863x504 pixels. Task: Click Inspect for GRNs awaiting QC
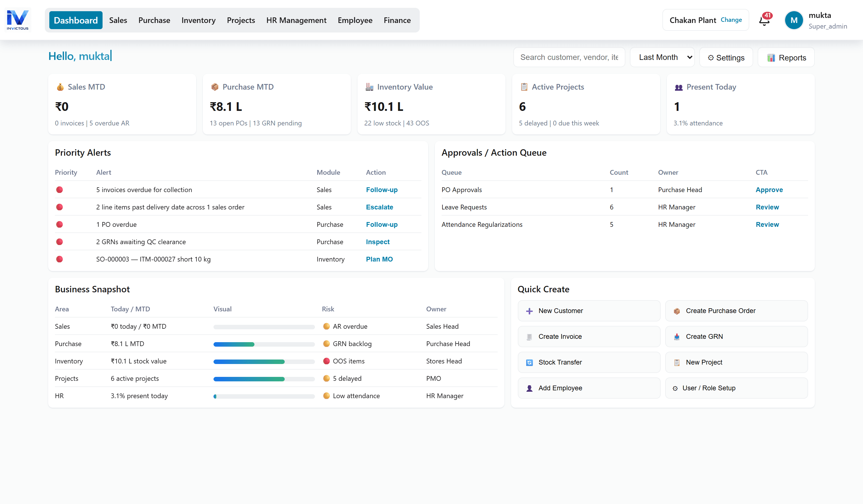(377, 242)
